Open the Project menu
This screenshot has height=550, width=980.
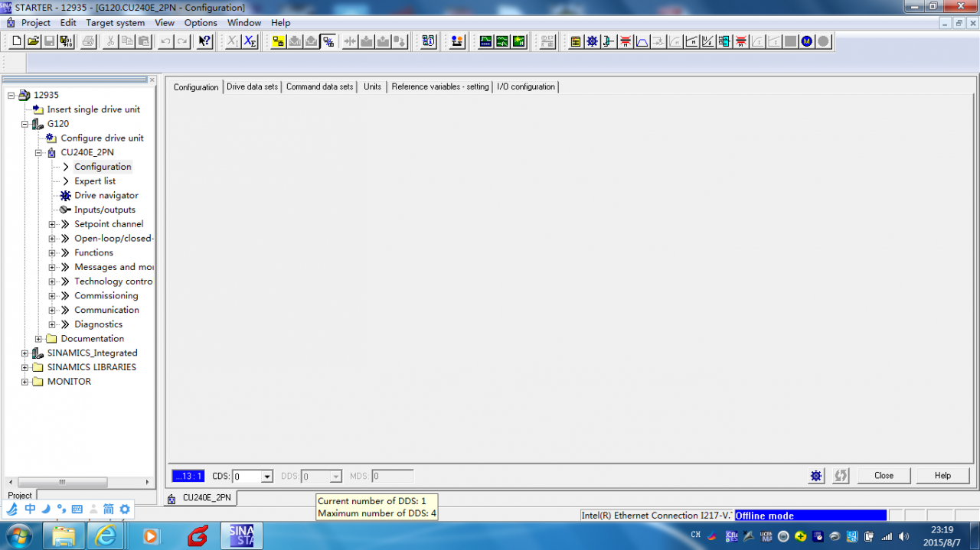coord(35,23)
